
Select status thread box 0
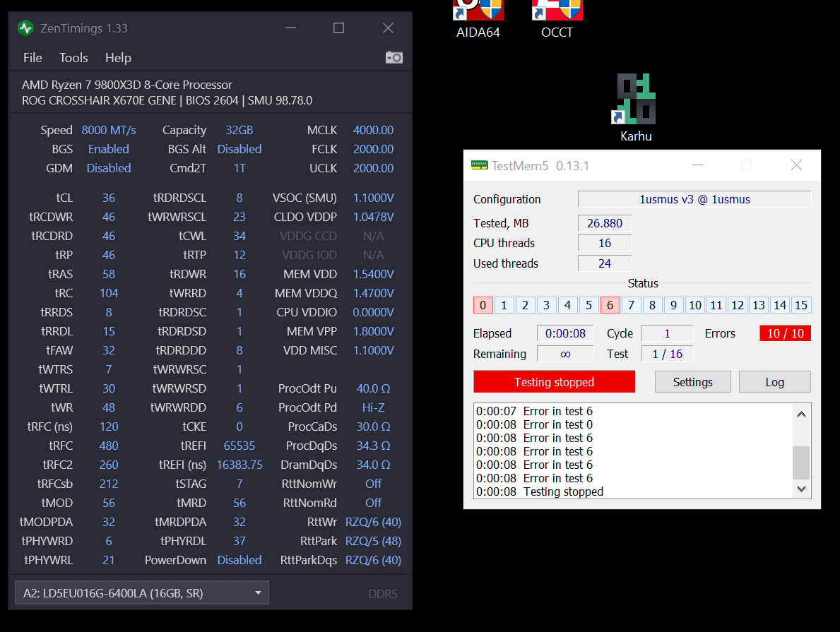[483, 305]
